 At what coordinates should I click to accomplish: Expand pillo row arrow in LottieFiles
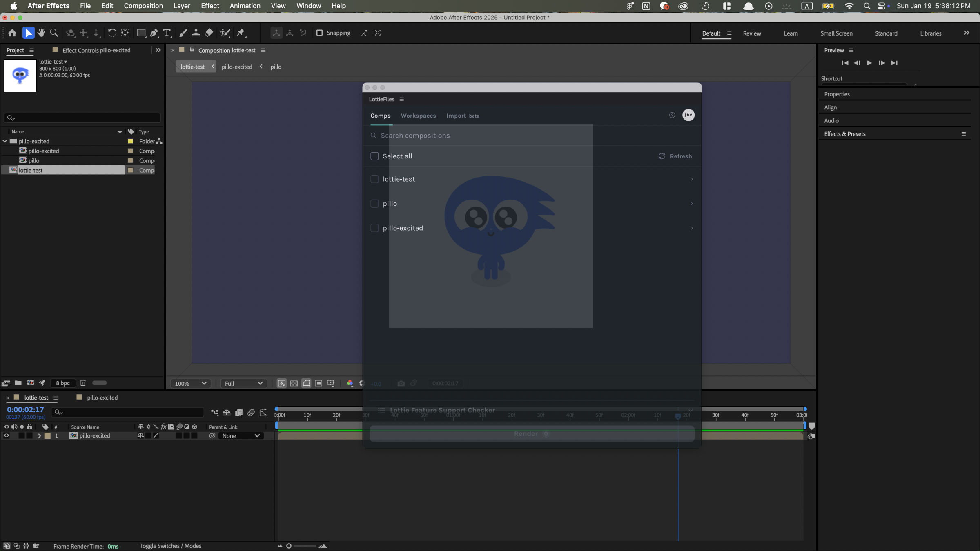pos(692,203)
